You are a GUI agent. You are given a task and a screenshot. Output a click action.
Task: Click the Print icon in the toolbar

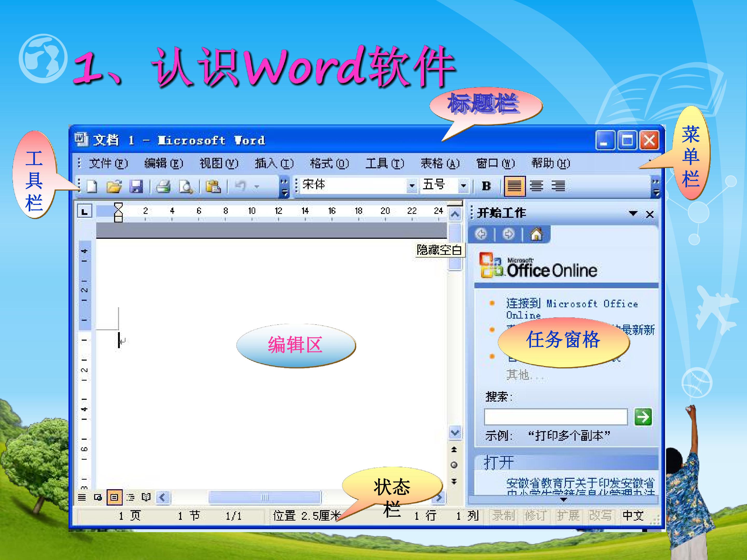tap(163, 186)
